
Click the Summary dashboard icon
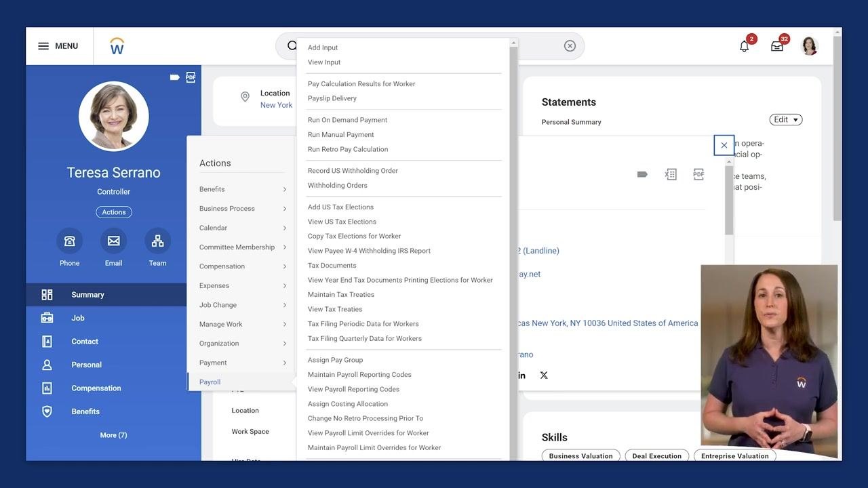click(x=47, y=295)
